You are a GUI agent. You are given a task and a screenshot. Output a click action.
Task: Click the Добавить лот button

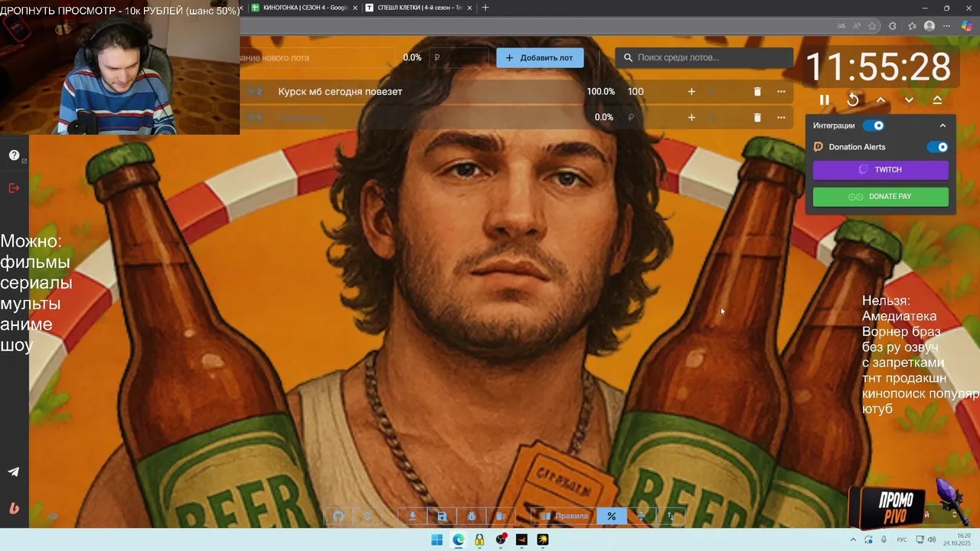tap(540, 57)
